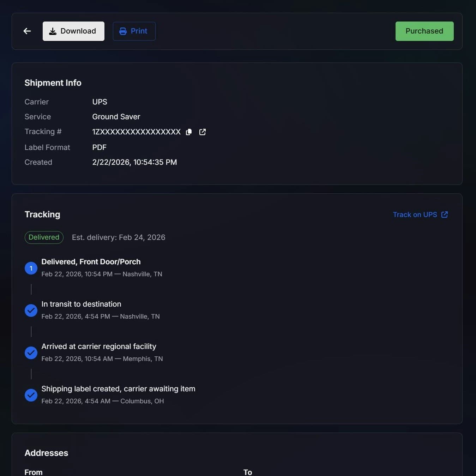Open Track on UPS link
The image size is (476, 476).
415,214
